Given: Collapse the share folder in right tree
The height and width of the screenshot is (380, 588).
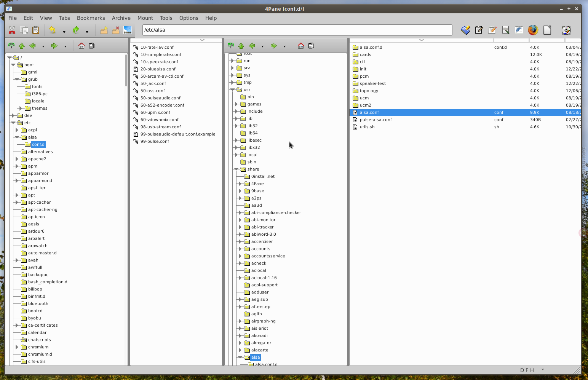Looking at the screenshot, I should (x=236, y=169).
